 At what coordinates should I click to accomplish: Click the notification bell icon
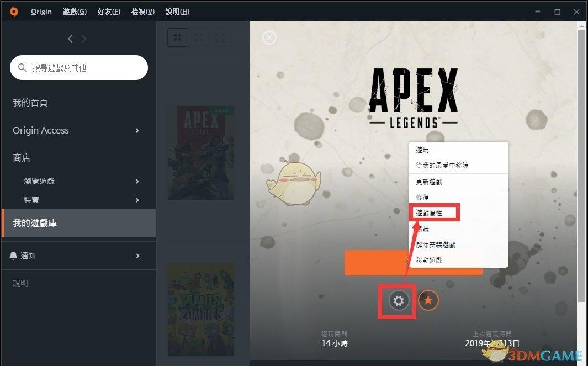[13, 256]
